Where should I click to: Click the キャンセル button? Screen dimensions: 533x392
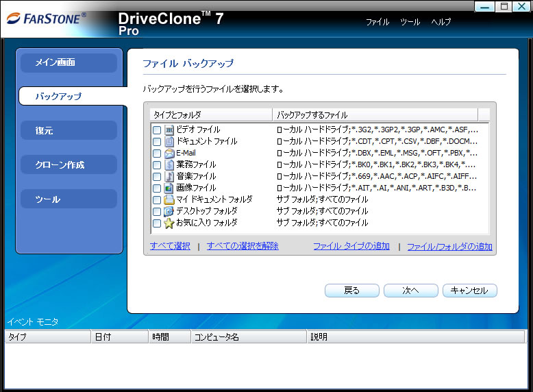pyautogui.click(x=470, y=291)
